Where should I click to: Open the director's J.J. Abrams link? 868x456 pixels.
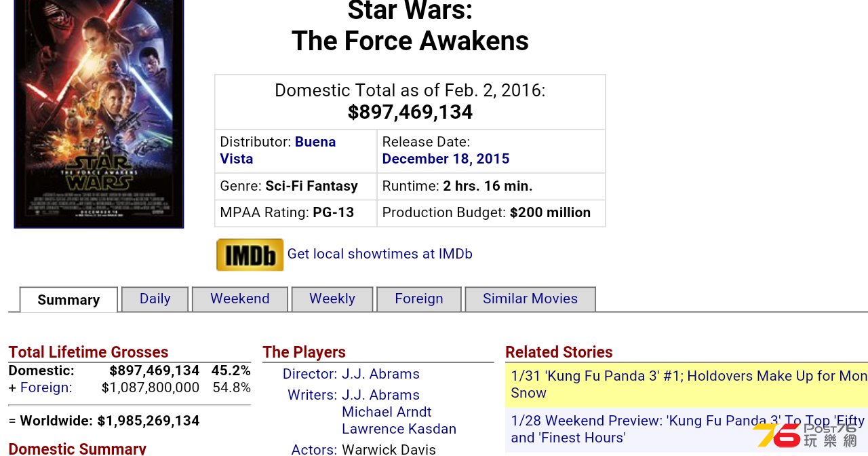(x=380, y=374)
